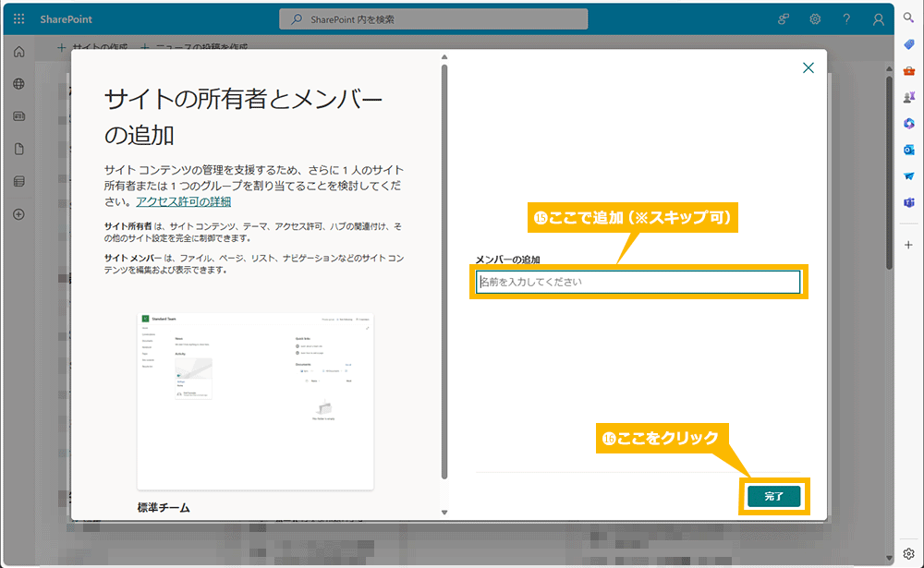Click the SharePoint header title
Screen dimensions: 924x568
coord(66,19)
